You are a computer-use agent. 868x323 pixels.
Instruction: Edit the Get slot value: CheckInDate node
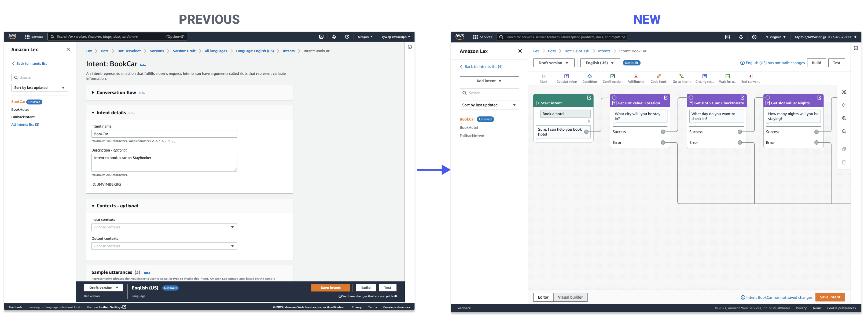[742, 97]
